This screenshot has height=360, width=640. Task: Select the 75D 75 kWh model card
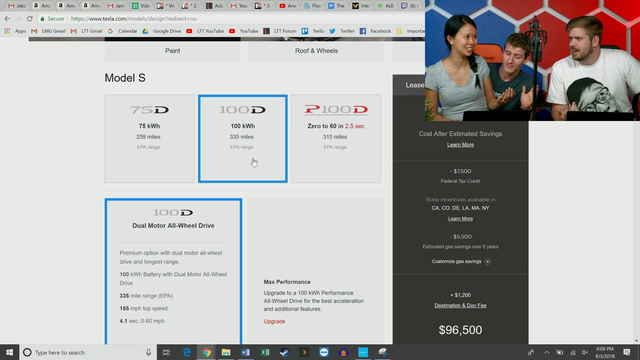(x=149, y=139)
